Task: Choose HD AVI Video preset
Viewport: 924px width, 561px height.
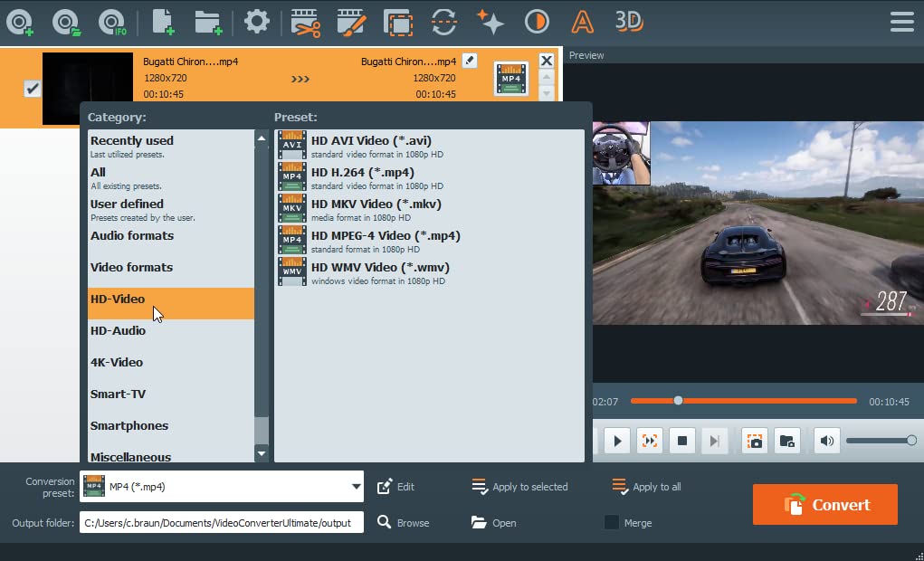Action: coord(430,146)
